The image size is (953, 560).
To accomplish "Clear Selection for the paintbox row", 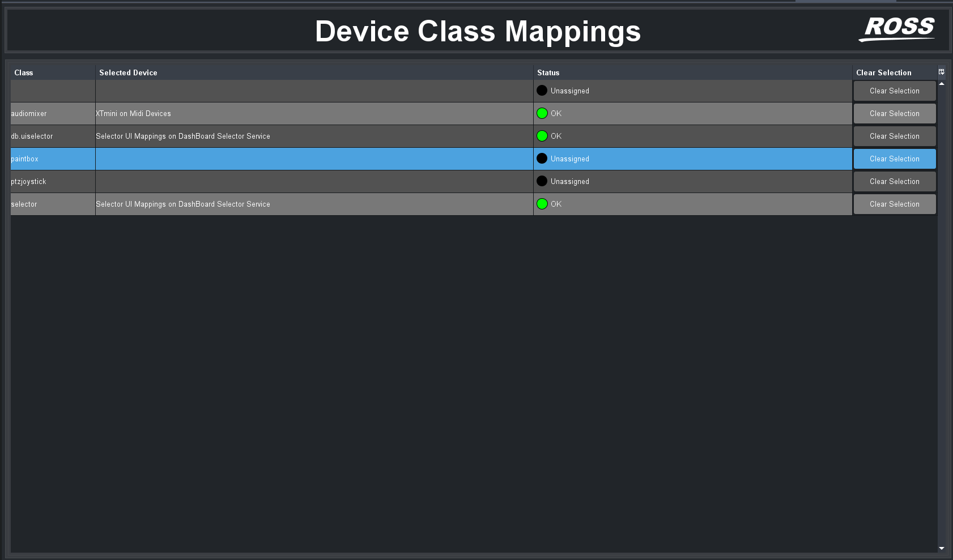I will [894, 159].
